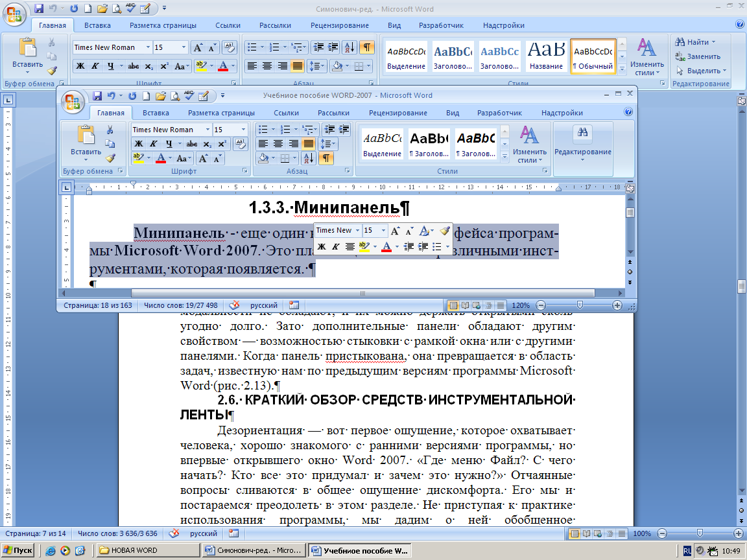Click increase indent in Учебное пособие ribbon
747x560 pixels.
coord(344,130)
